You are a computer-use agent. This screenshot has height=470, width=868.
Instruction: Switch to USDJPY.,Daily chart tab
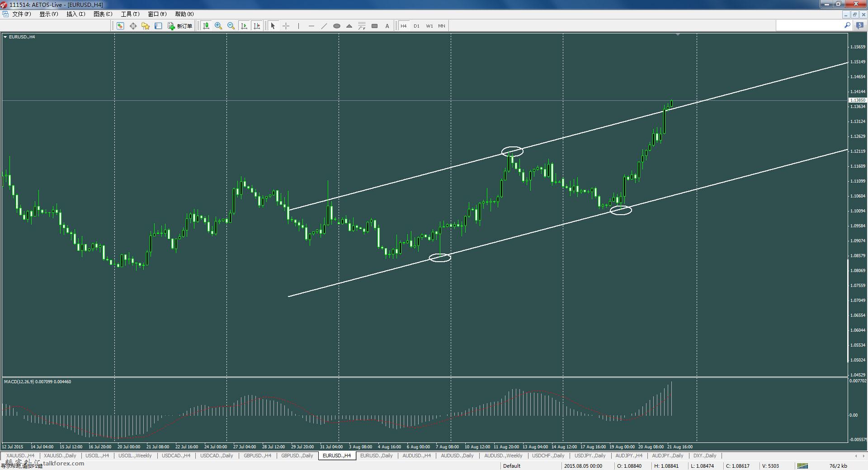pyautogui.click(x=590, y=456)
